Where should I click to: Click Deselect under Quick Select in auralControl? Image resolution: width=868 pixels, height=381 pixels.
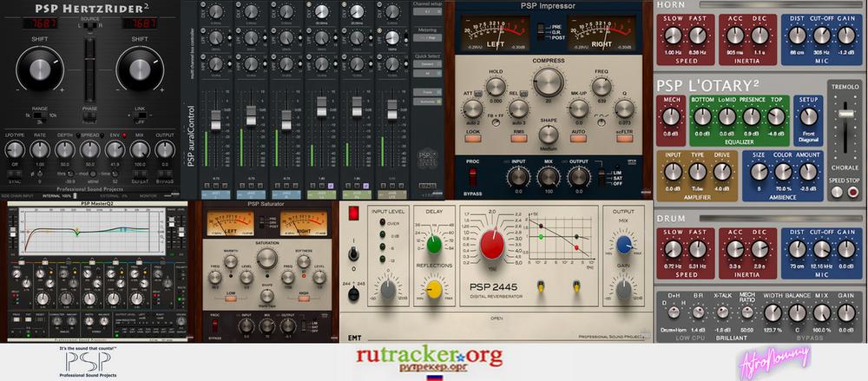click(x=426, y=63)
